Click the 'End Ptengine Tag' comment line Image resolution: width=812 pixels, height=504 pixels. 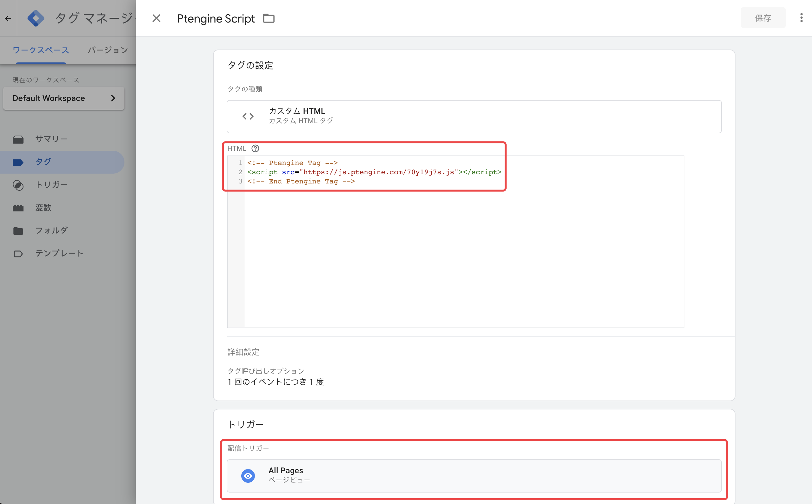click(x=301, y=181)
